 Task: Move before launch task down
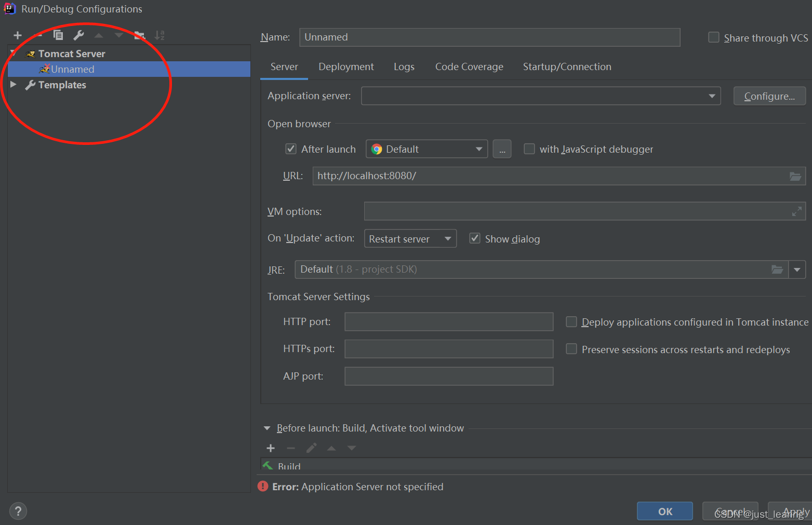pyautogui.click(x=352, y=448)
